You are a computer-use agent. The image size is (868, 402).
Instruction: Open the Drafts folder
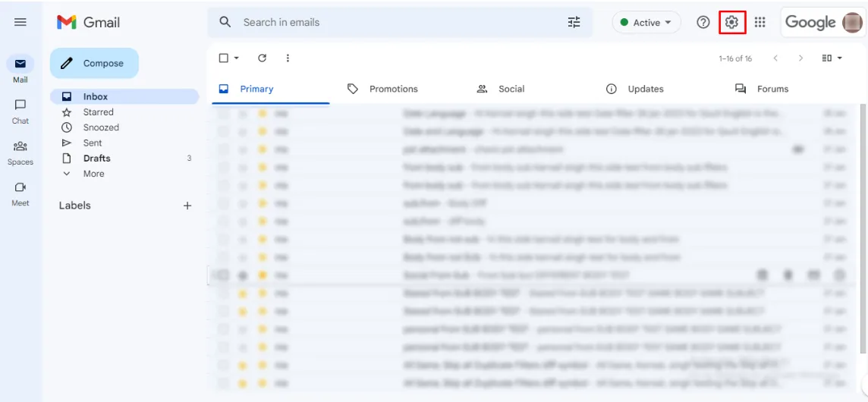96,159
